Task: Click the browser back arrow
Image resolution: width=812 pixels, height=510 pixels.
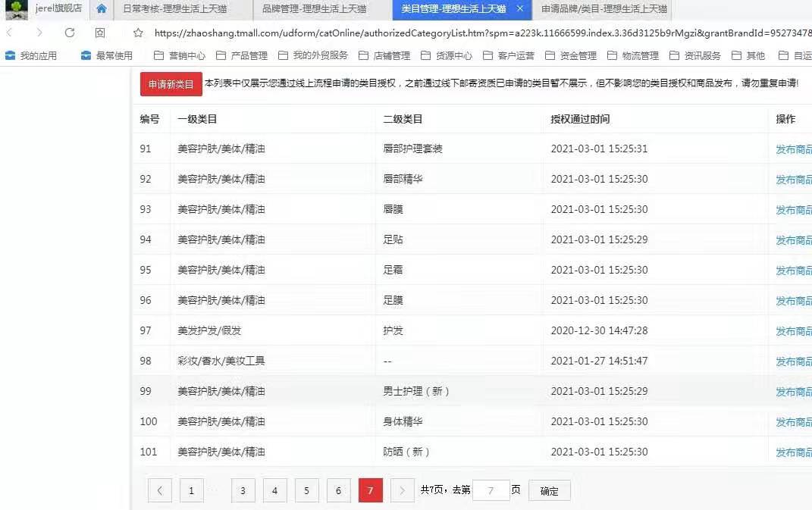Action: [10, 33]
